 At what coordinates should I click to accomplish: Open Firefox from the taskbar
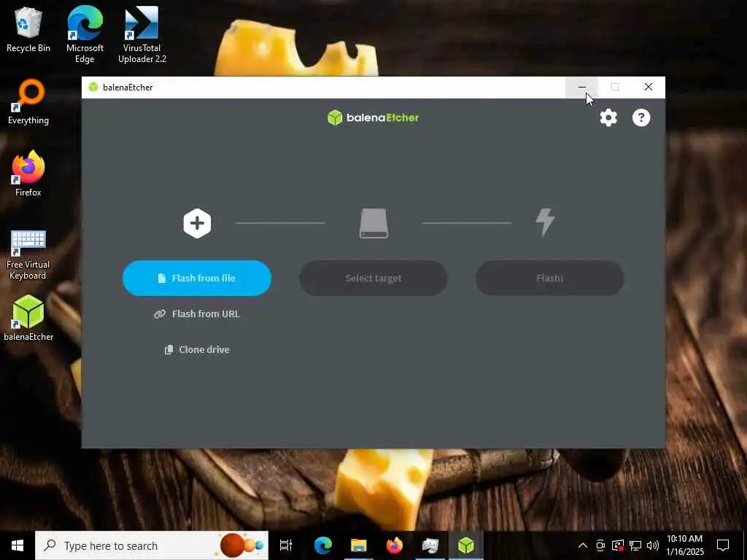pyautogui.click(x=395, y=545)
